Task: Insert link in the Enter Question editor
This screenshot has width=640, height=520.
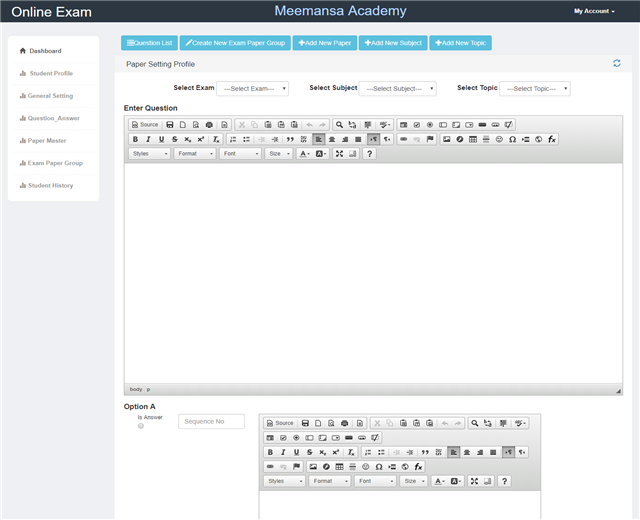Action: 404,139
